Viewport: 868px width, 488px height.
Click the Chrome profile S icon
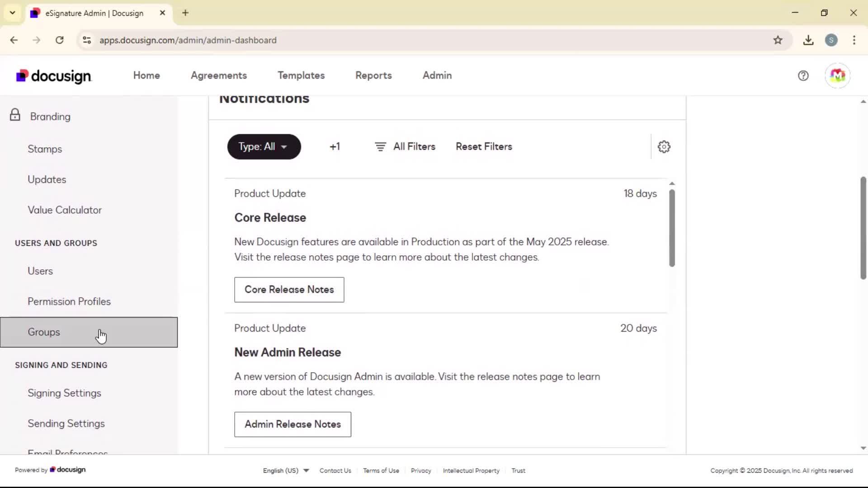click(831, 40)
